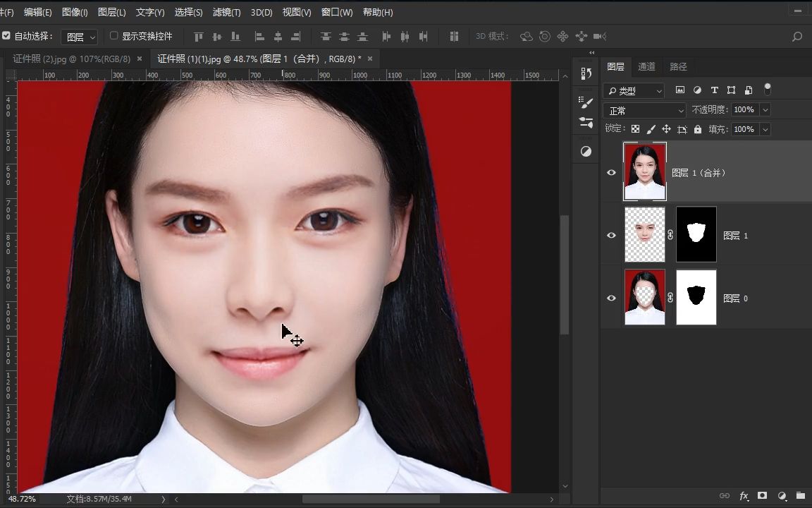Create a new fill or adjustment layer
812x508 pixels.
(x=782, y=496)
